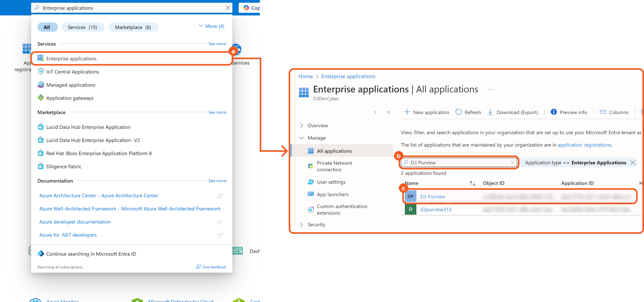This screenshot has height=302, width=644.
Task: Open Enterprise applications in Services results
Action: coord(71,59)
